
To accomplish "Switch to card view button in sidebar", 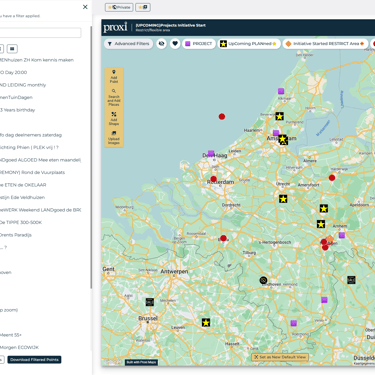I will pyautogui.click(x=12, y=49).
